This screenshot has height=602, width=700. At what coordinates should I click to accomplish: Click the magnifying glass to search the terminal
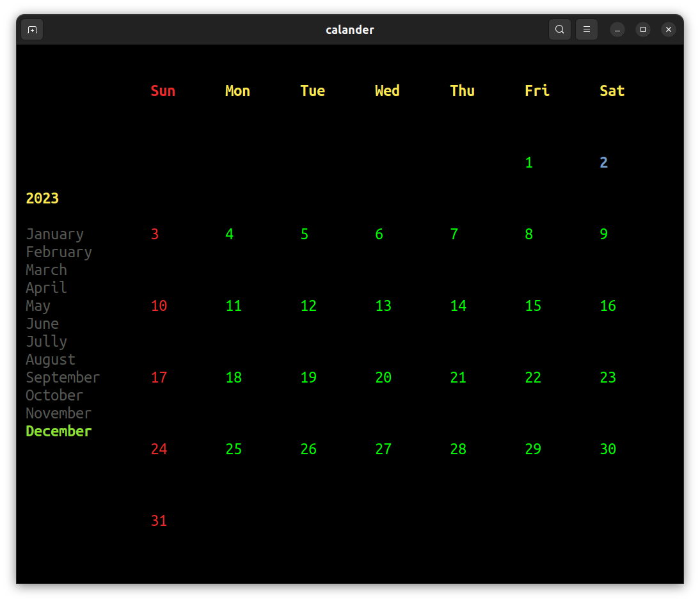pyautogui.click(x=559, y=29)
